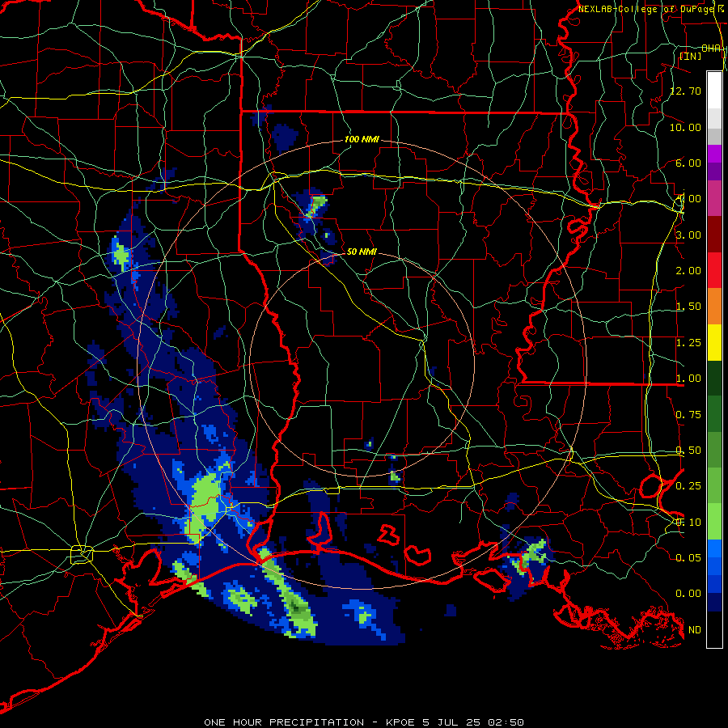Click the 12.70 legend value
The height and width of the screenshot is (728, 728).
point(686,91)
